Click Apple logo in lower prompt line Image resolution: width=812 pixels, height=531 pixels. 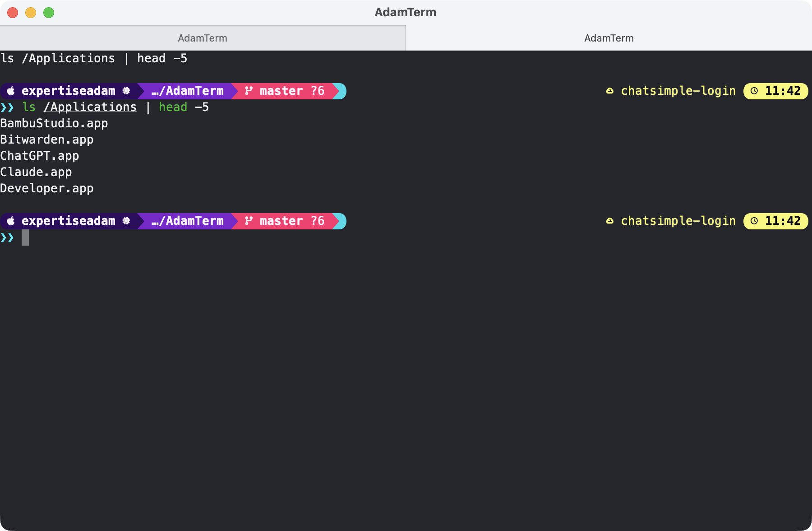[x=11, y=221]
